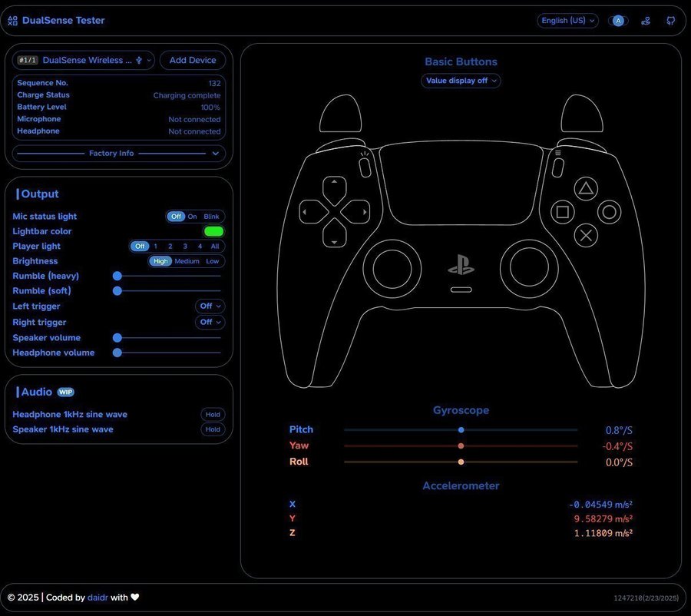The height and width of the screenshot is (616, 691).
Task: Click the green Lightbar color swatch
Action: [213, 231]
